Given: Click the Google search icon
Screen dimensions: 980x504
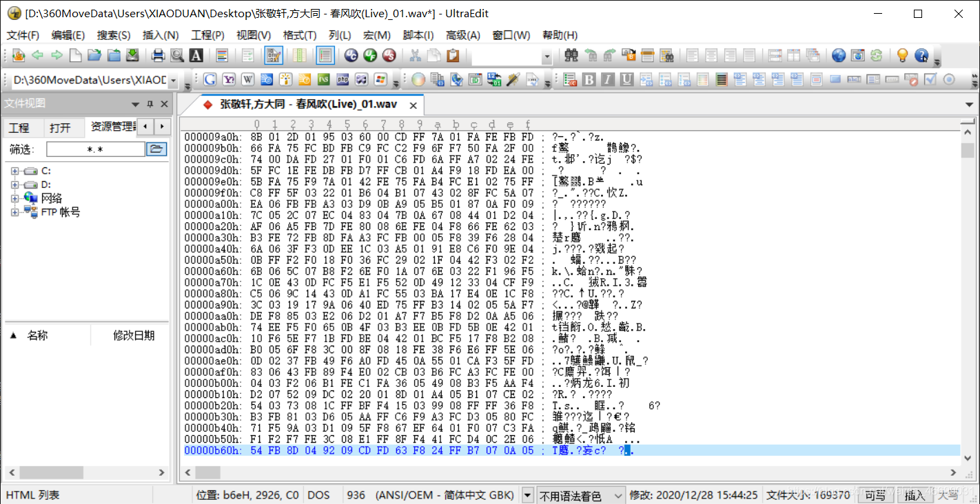Looking at the screenshot, I should click(210, 80).
